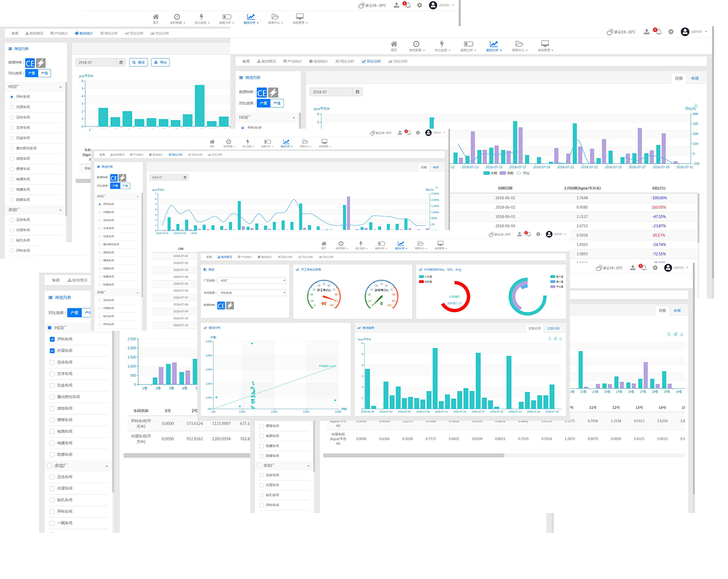Click the 导出 export button
This screenshot has height=579, width=728.
tap(161, 62)
